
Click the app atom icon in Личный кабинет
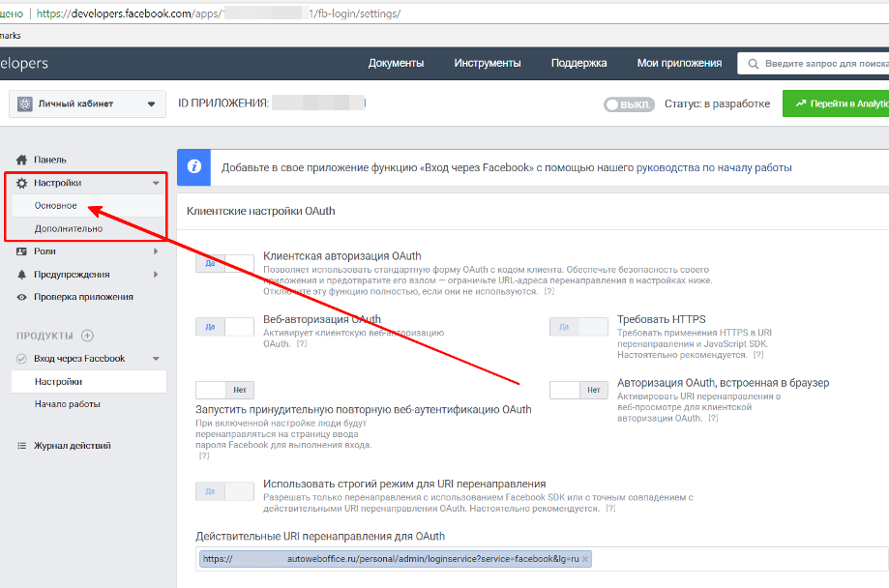tap(25, 103)
